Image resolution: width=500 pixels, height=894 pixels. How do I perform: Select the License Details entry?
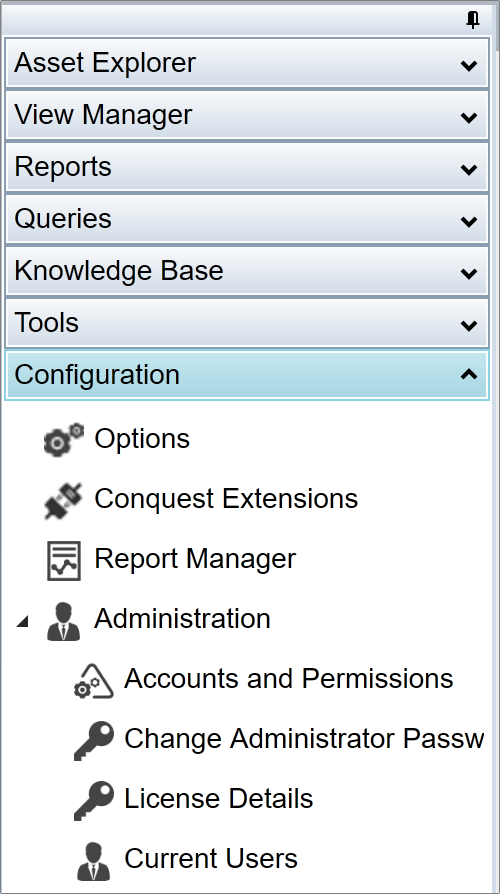click(218, 798)
